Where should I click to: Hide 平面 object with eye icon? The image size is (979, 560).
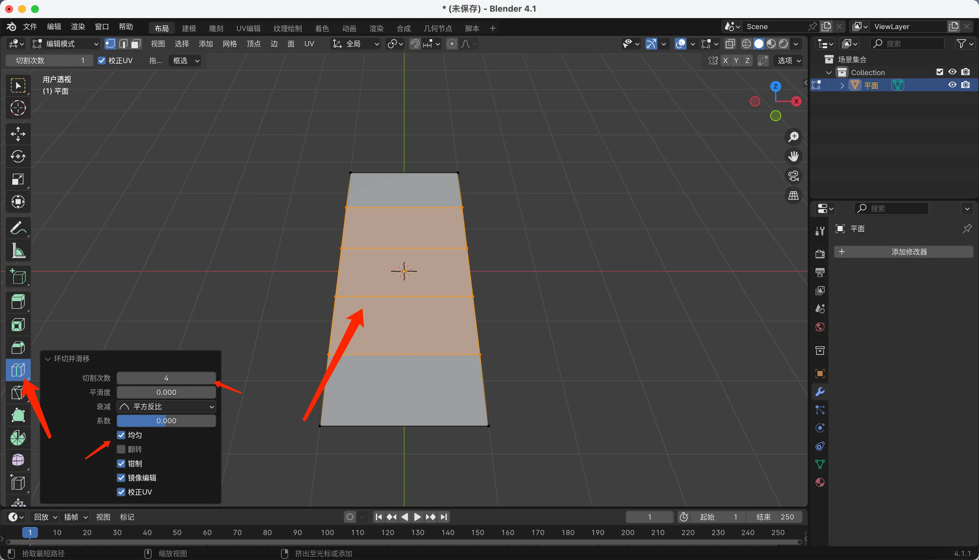pos(952,85)
